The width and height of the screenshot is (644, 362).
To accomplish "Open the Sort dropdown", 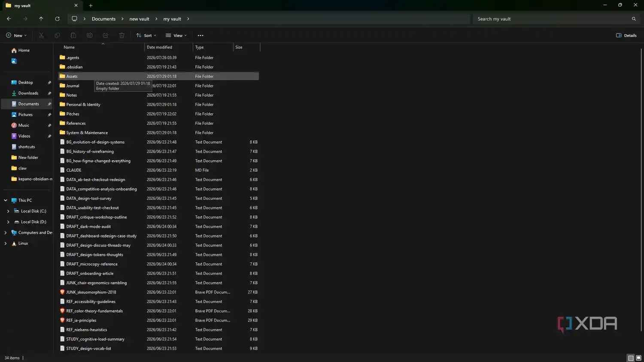I will (x=146, y=36).
